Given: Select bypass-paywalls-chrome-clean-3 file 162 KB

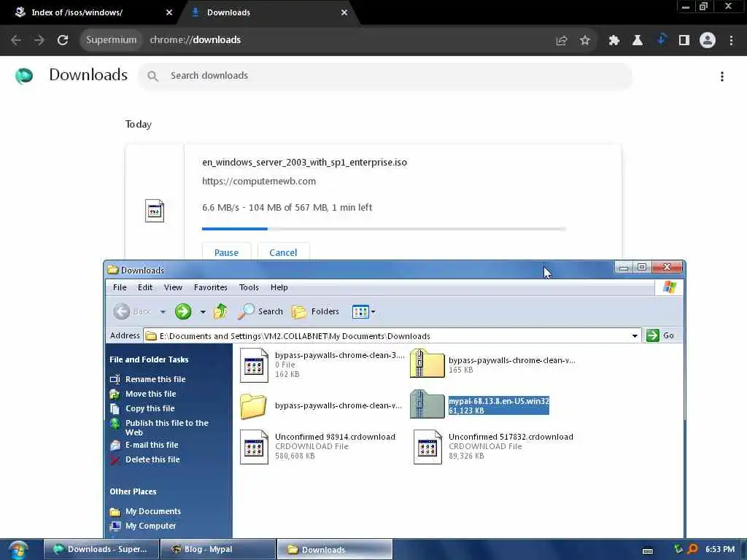Looking at the screenshot, I should [x=322, y=365].
